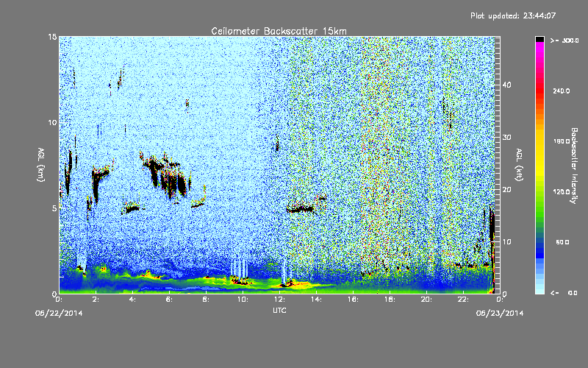Click the light cyan bottom of the colorbar
This screenshot has width=588, height=368.
coord(539,287)
